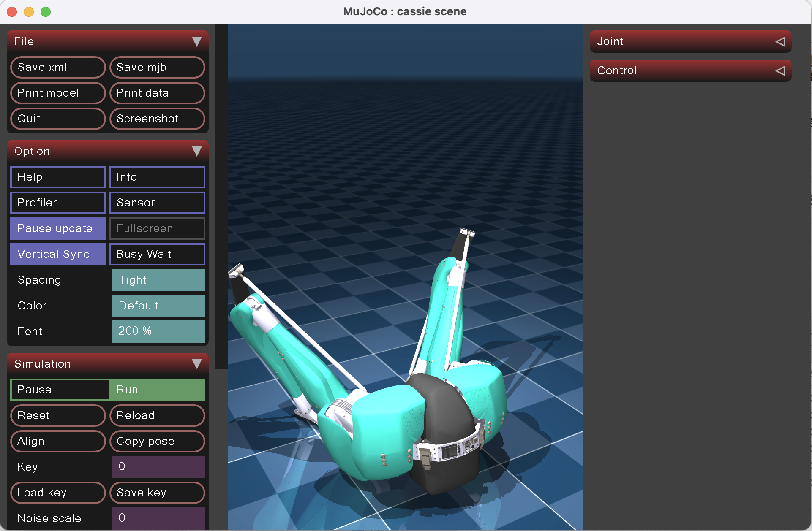Screen dimensions: 812x531
Task: Click the Align button
Action: coord(58,441)
